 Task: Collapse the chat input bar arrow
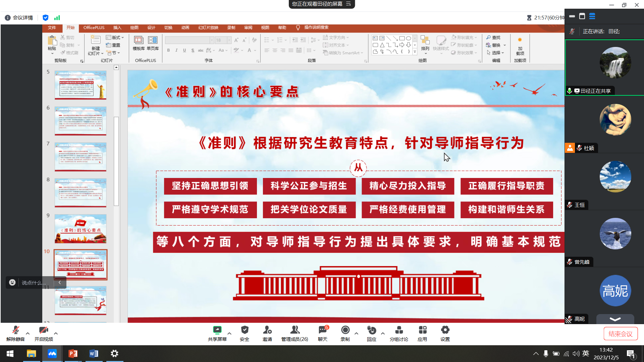[60, 283]
